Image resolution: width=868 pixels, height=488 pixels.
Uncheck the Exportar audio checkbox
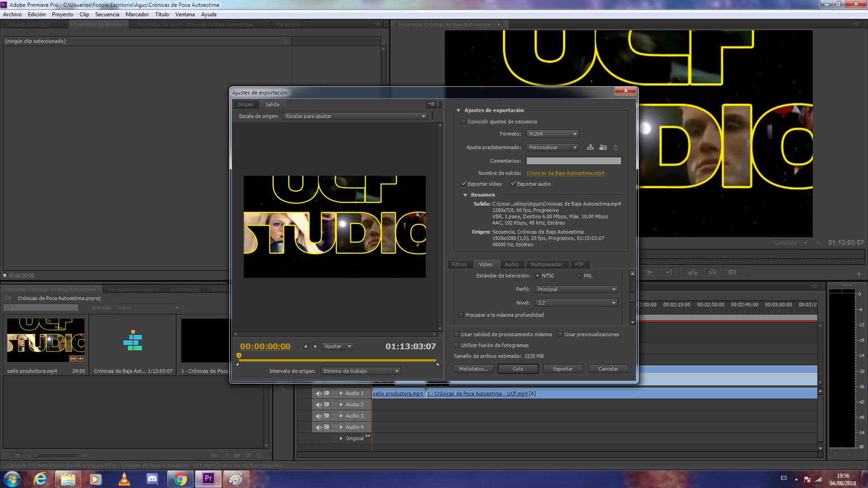point(513,184)
